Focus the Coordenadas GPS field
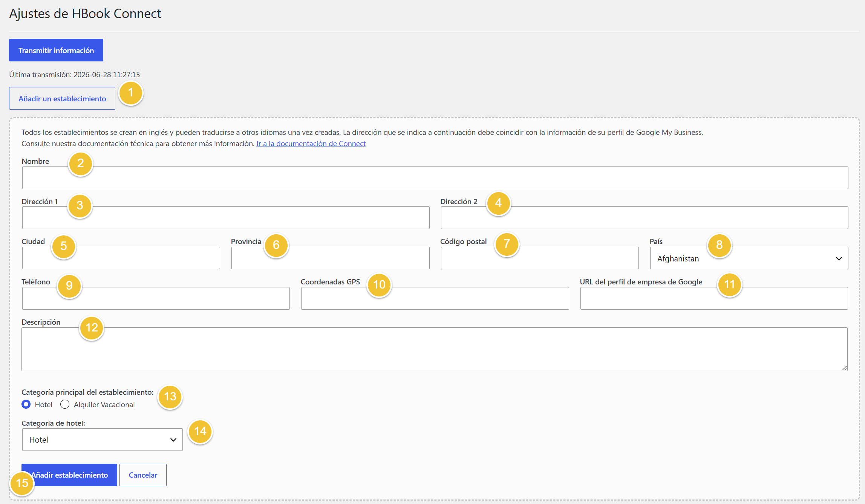The image size is (865, 504). click(x=435, y=298)
